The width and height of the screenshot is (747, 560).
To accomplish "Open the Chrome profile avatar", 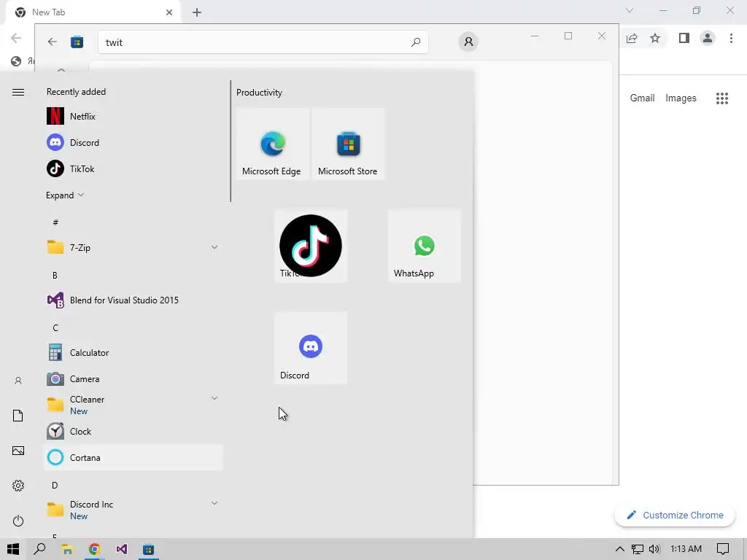I will pyautogui.click(x=708, y=38).
